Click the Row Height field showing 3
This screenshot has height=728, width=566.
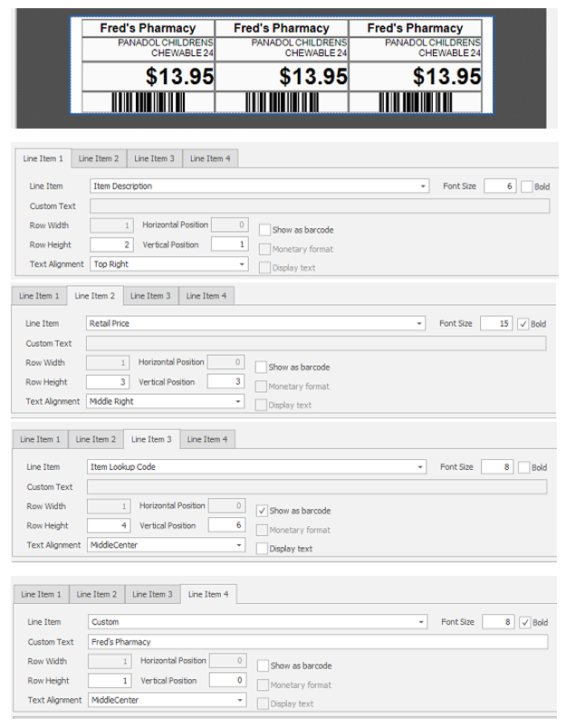pyautogui.click(x=108, y=382)
